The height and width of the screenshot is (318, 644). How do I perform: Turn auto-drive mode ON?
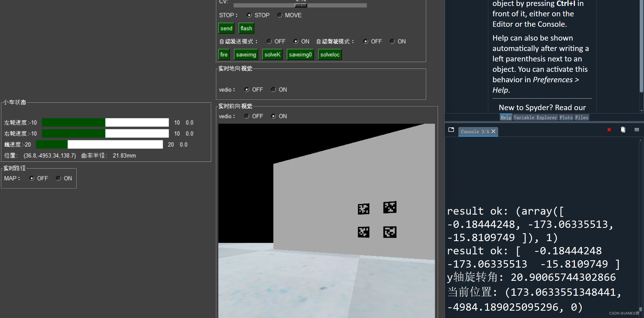pos(392,41)
